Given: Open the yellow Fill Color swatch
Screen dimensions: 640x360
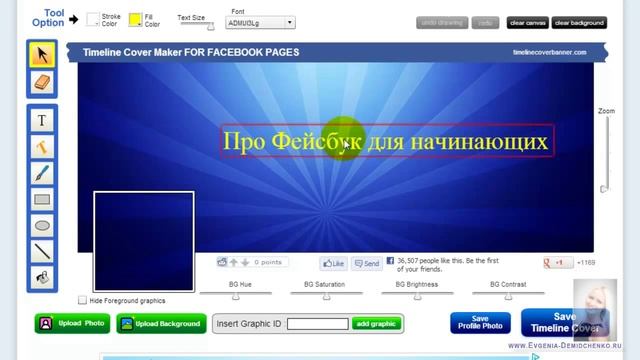Looking at the screenshot, I should click(x=135, y=20).
